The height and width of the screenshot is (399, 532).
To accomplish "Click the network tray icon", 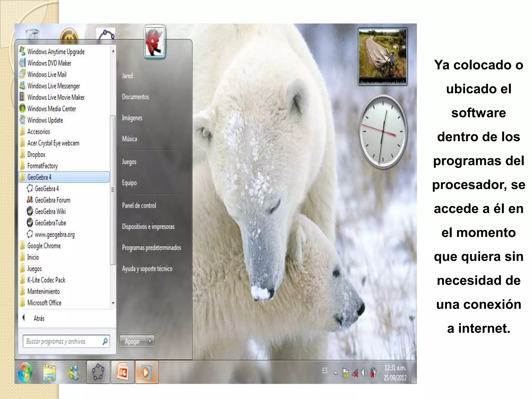I will tap(355, 374).
